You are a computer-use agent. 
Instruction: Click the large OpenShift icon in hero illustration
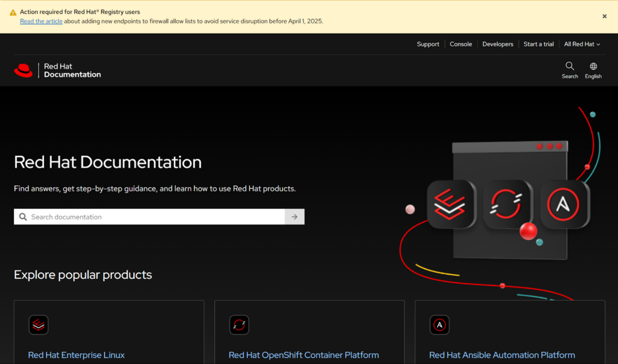pos(507,205)
